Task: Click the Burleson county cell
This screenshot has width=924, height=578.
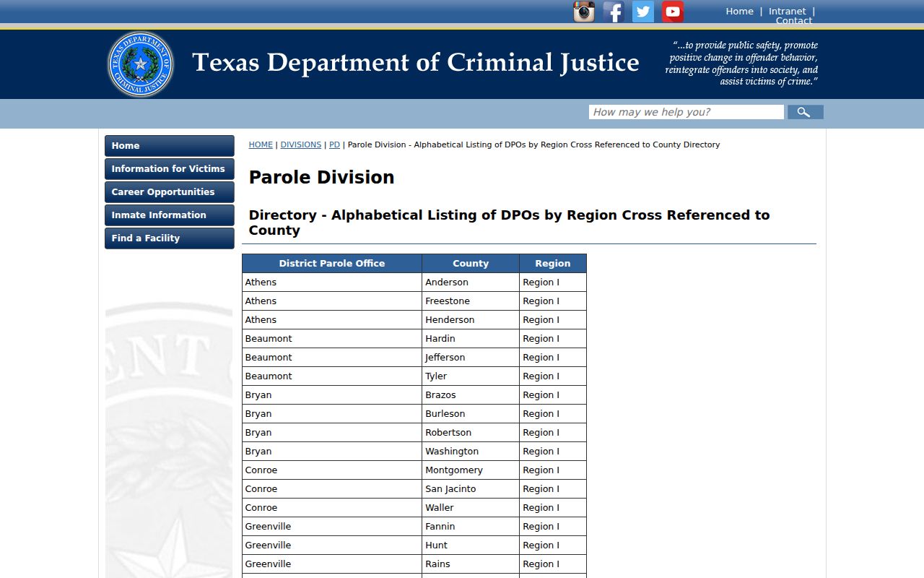Action: point(471,414)
